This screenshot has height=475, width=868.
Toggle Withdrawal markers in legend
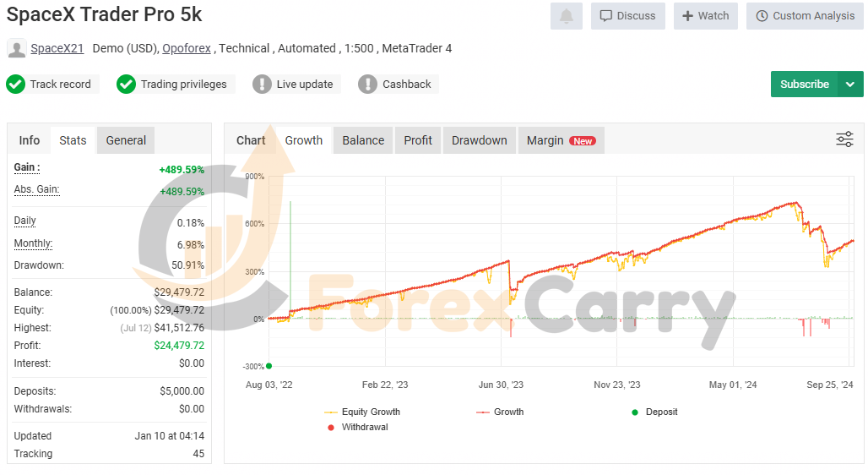tap(358, 428)
